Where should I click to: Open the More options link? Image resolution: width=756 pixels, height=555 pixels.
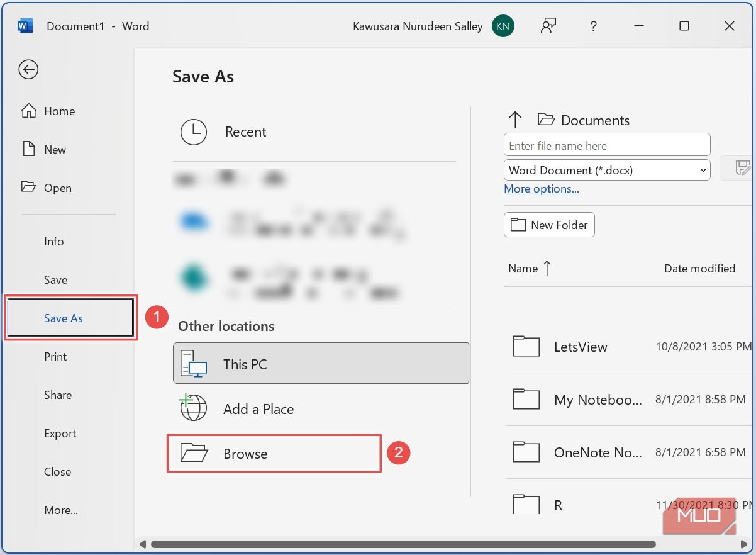pos(542,189)
